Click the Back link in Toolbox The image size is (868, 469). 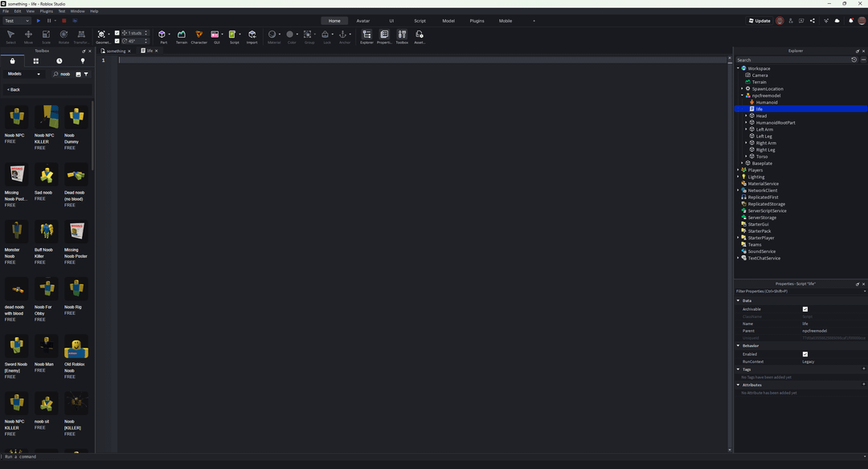click(x=14, y=89)
